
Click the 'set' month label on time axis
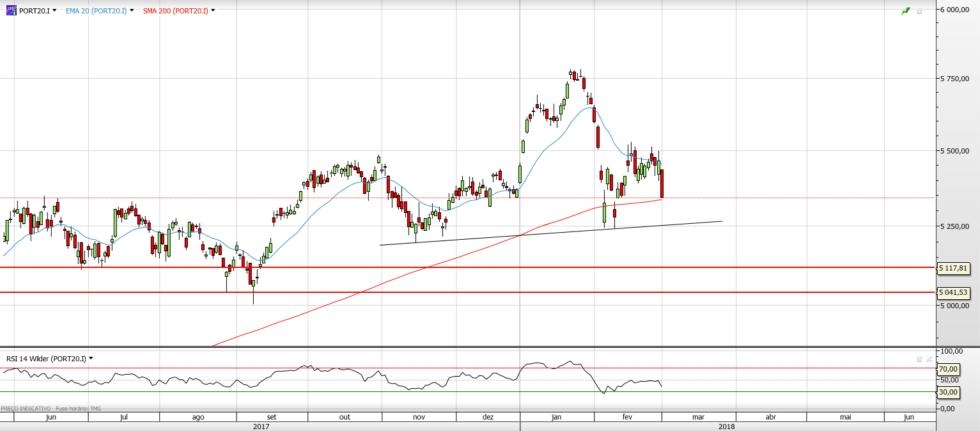coord(272,417)
